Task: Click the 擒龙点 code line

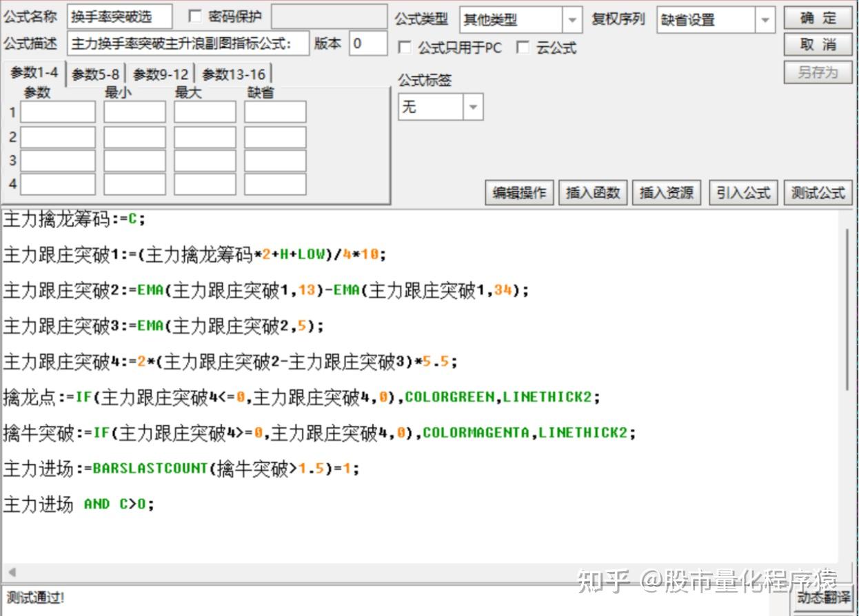Action: click(302, 397)
